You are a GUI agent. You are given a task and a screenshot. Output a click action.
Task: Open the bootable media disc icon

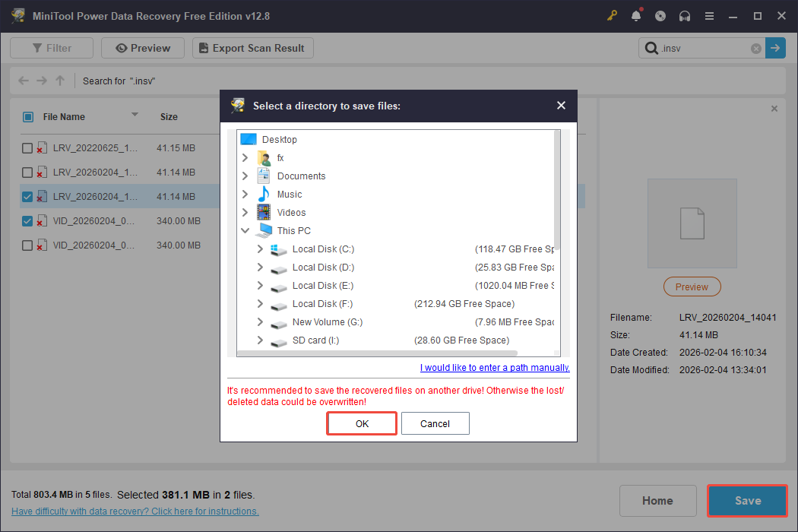[660, 15]
